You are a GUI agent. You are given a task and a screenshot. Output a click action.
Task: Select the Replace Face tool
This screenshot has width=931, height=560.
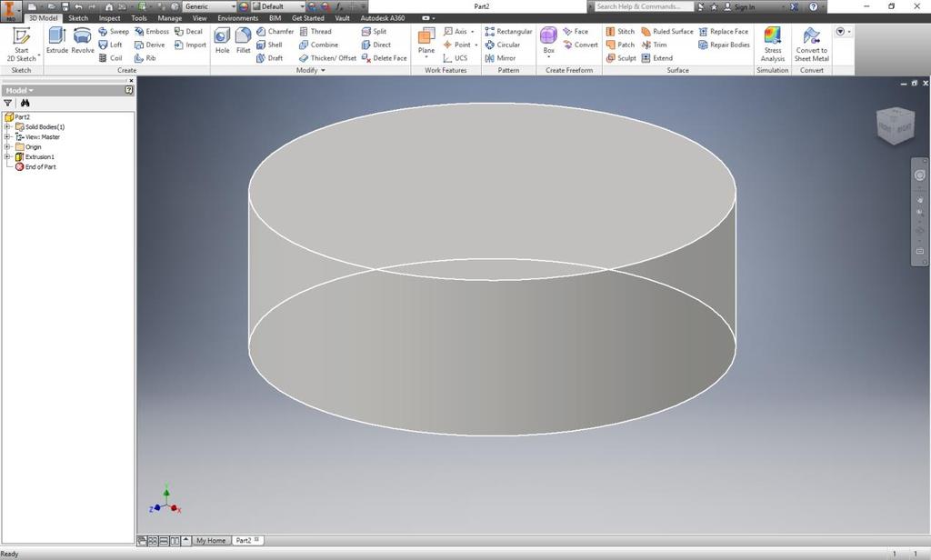[x=723, y=32]
